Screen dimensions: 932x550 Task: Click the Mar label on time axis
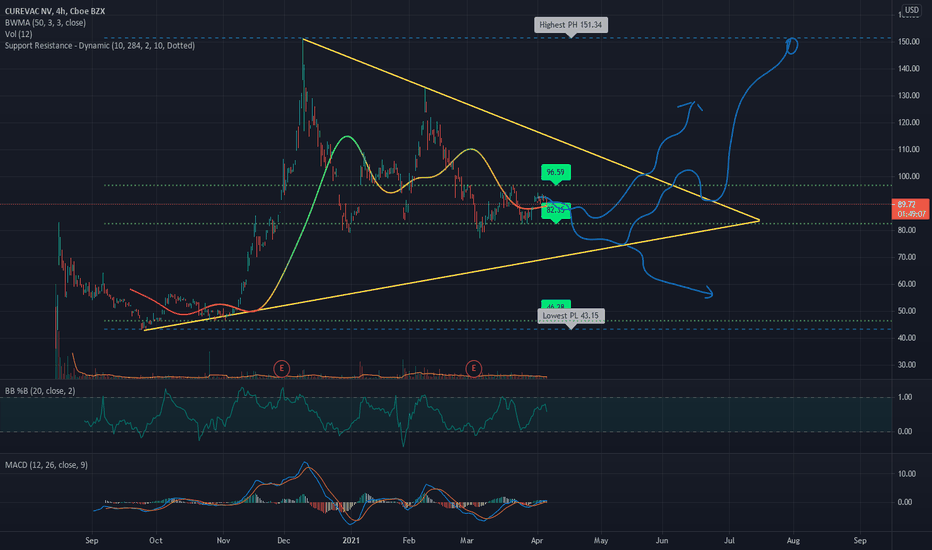467,540
